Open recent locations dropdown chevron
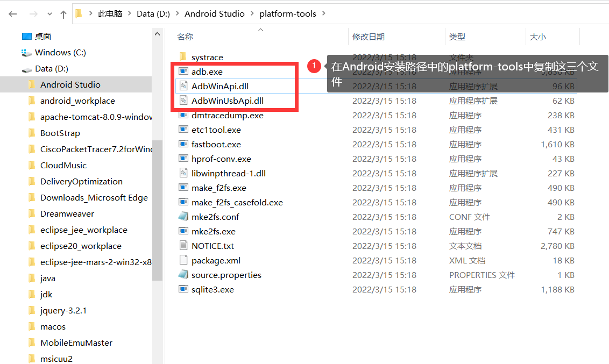 (49, 14)
